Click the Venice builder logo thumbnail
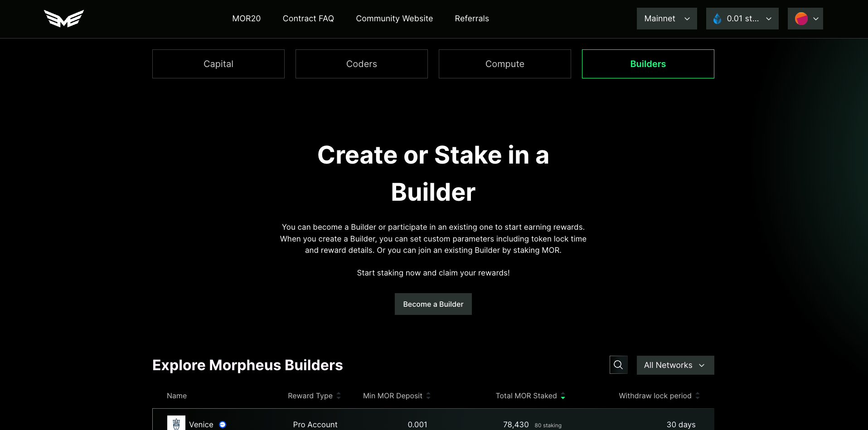 click(176, 423)
